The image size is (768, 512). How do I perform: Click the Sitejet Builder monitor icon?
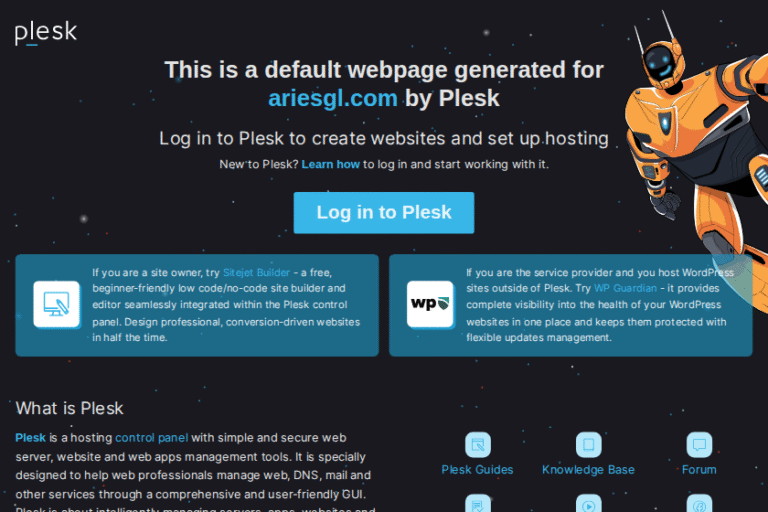tap(56, 304)
